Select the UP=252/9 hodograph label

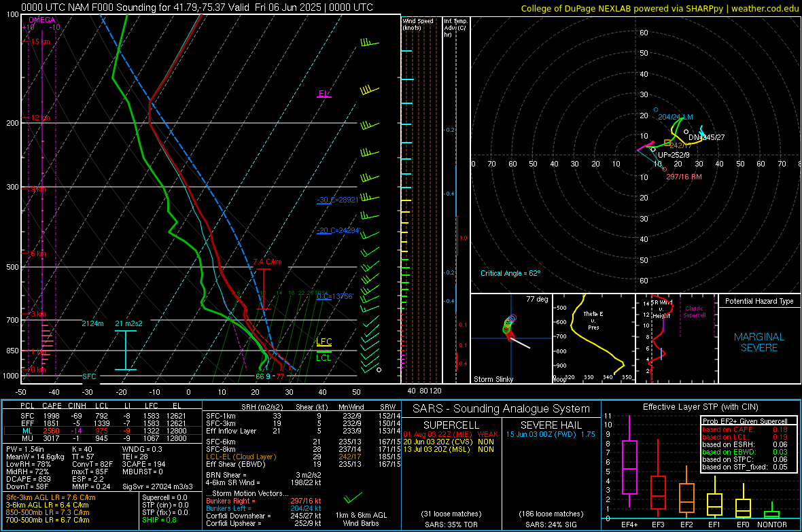point(674,155)
